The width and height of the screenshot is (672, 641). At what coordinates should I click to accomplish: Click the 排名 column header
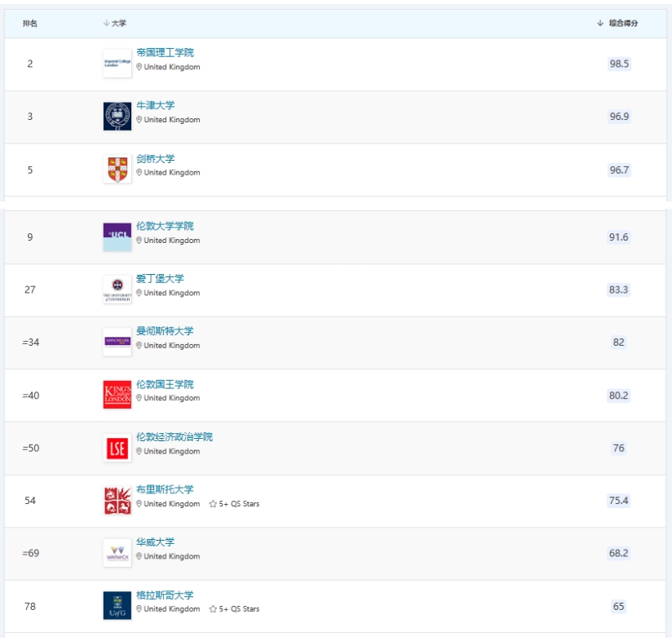(30, 24)
